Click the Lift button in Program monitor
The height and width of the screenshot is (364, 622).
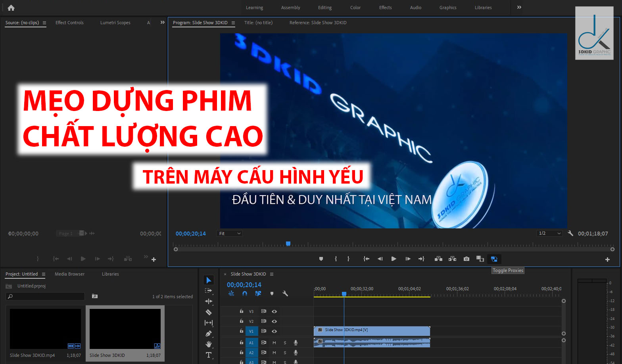coord(438,259)
